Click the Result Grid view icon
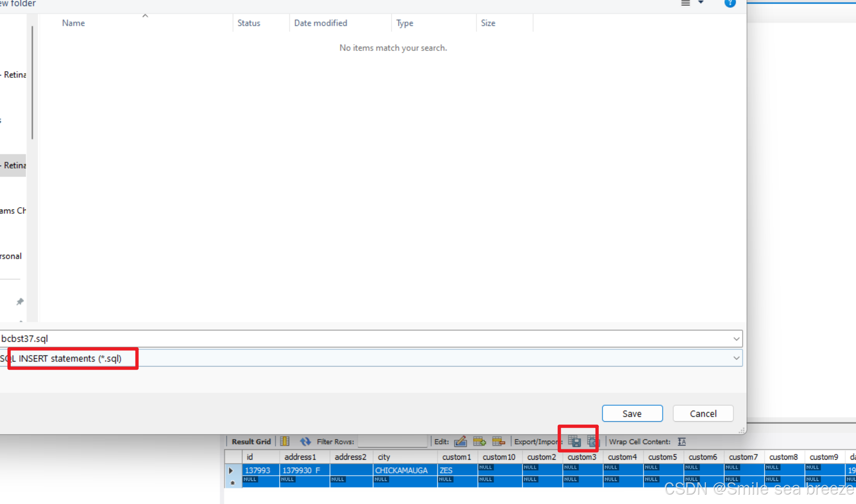 [x=285, y=441]
